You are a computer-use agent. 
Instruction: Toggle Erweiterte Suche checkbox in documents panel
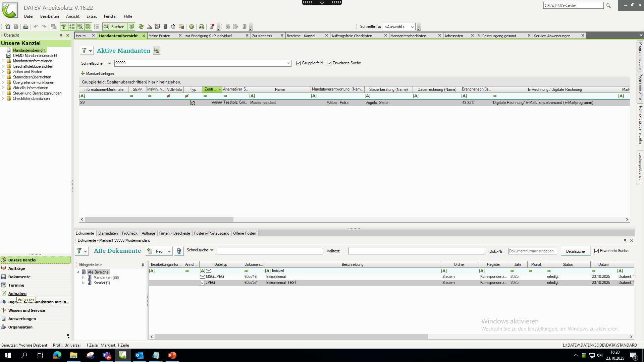coord(596,251)
